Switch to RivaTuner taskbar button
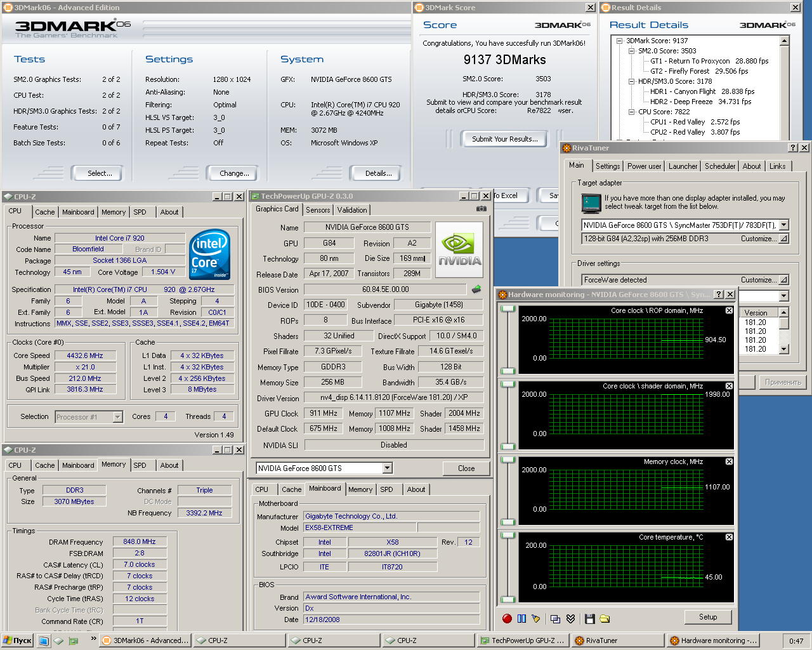Screen dimensions: 812x650 [x=617, y=640]
